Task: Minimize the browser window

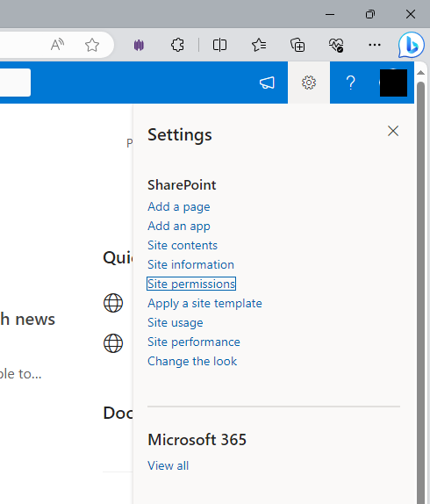Action: point(330,14)
